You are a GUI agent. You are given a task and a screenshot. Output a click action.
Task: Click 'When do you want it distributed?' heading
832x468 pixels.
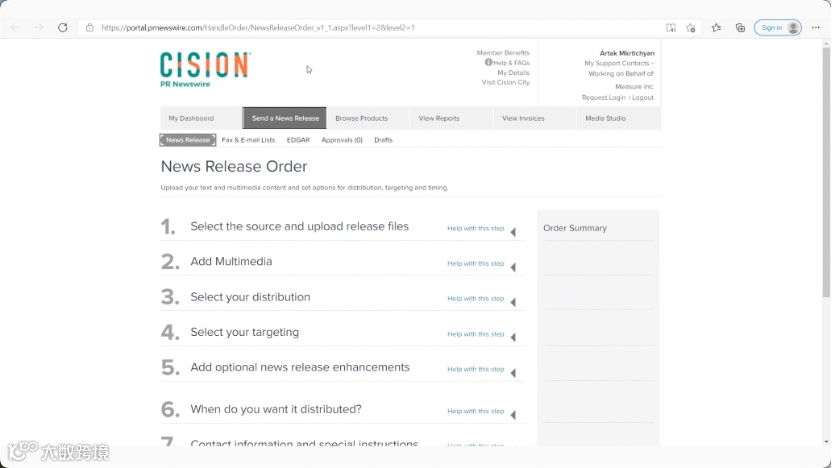click(276, 409)
